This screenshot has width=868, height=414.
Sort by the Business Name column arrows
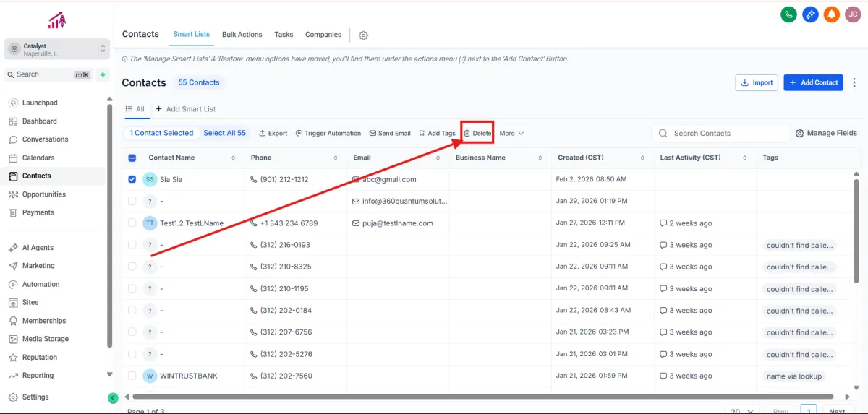tap(540, 158)
